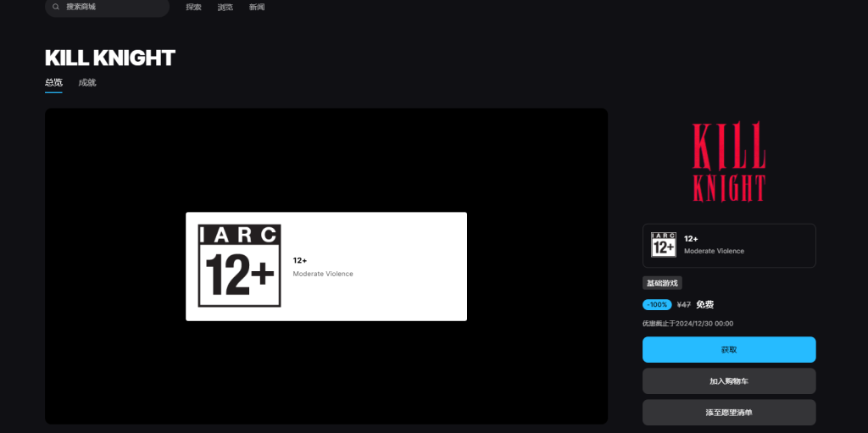This screenshot has height=433, width=868.
Task: Click the 免费 price text
Action: click(704, 304)
